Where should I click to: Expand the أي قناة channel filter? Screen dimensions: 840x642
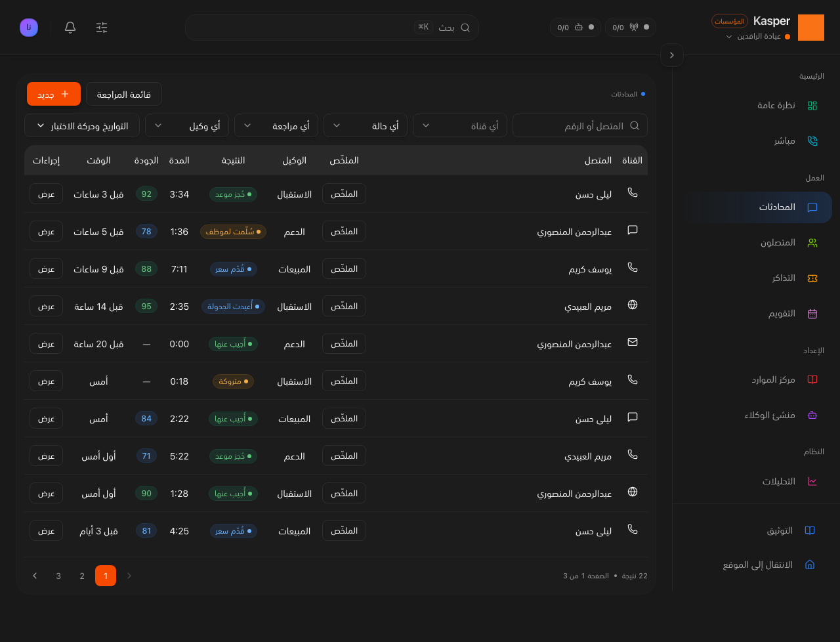[460, 125]
